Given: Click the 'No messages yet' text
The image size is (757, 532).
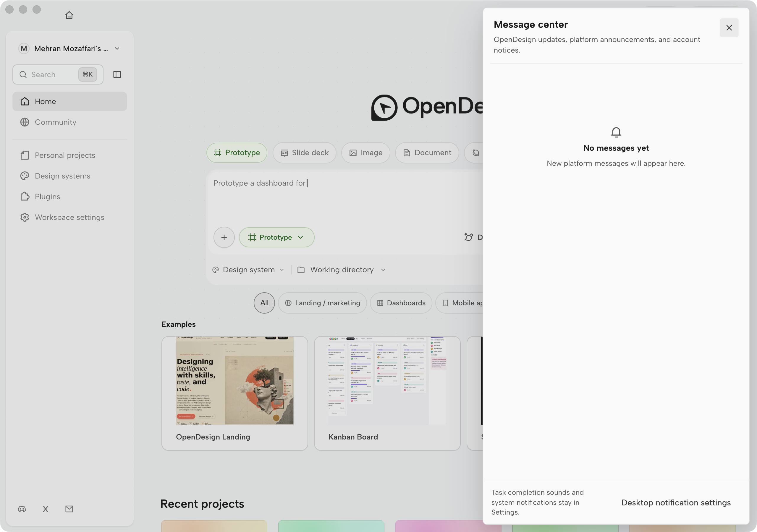Looking at the screenshot, I should point(616,148).
